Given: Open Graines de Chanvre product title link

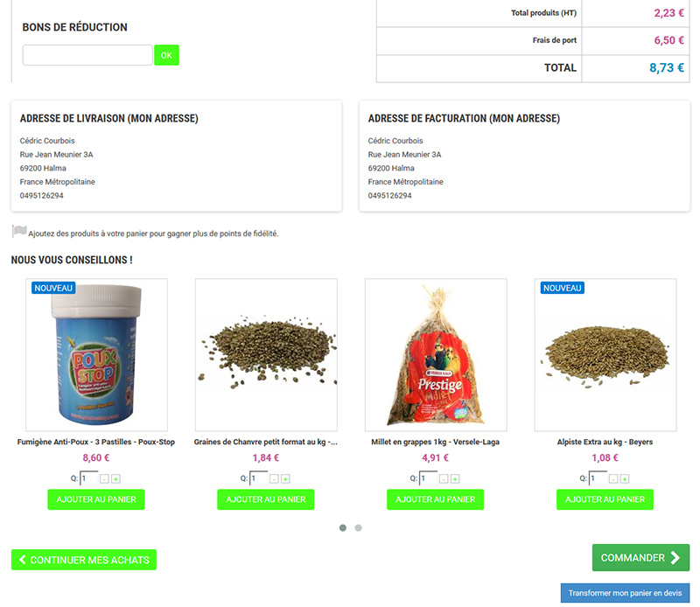Looking at the screenshot, I should point(266,442).
